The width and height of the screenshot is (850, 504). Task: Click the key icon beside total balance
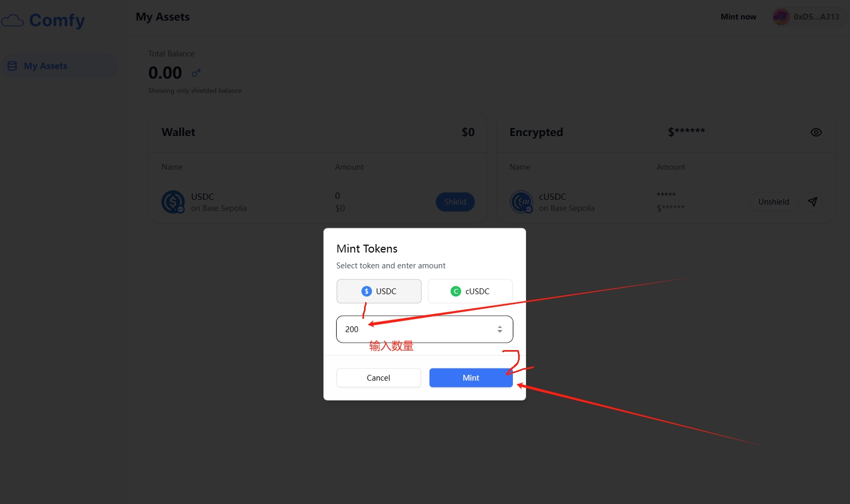tap(196, 73)
